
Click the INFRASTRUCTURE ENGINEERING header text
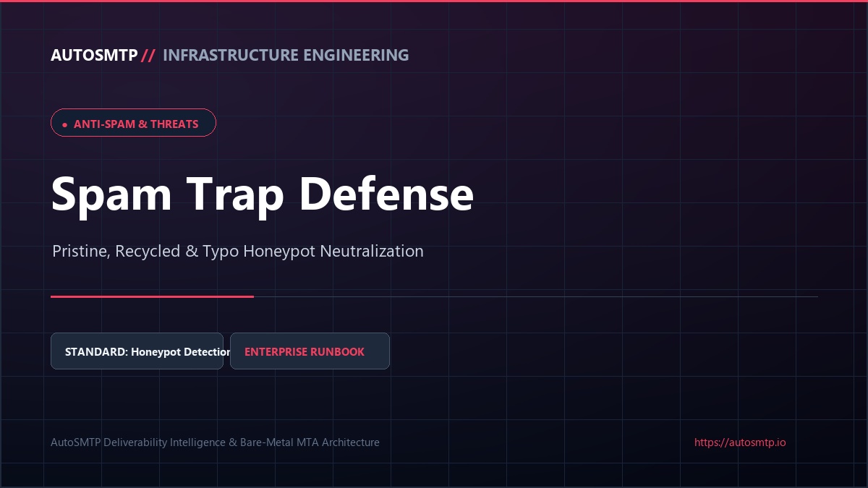point(286,55)
